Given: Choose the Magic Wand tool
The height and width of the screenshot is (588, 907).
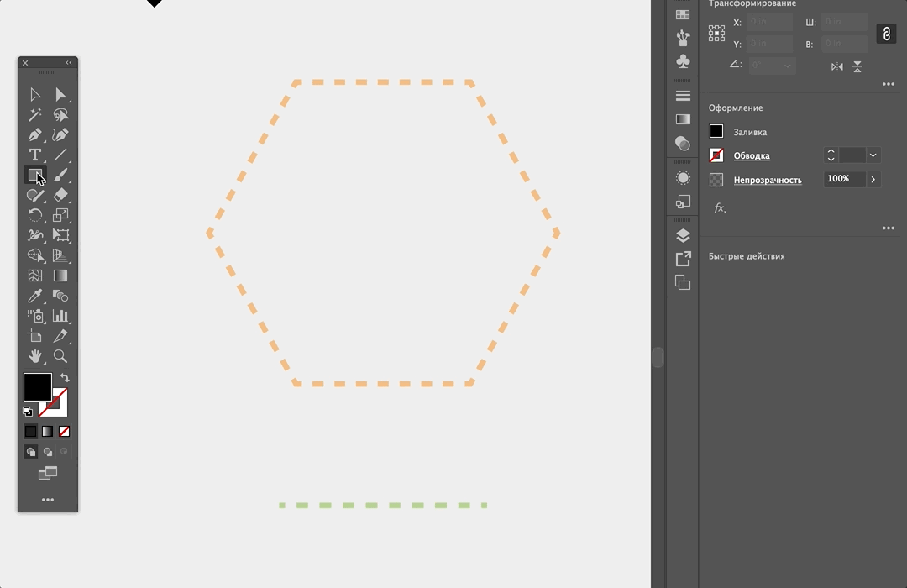Looking at the screenshot, I should click(x=34, y=114).
